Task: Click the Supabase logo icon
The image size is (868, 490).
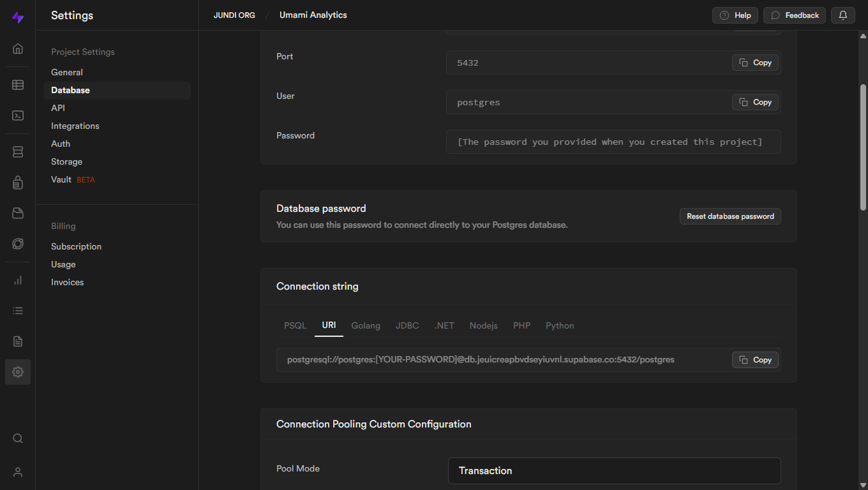Action: click(18, 17)
